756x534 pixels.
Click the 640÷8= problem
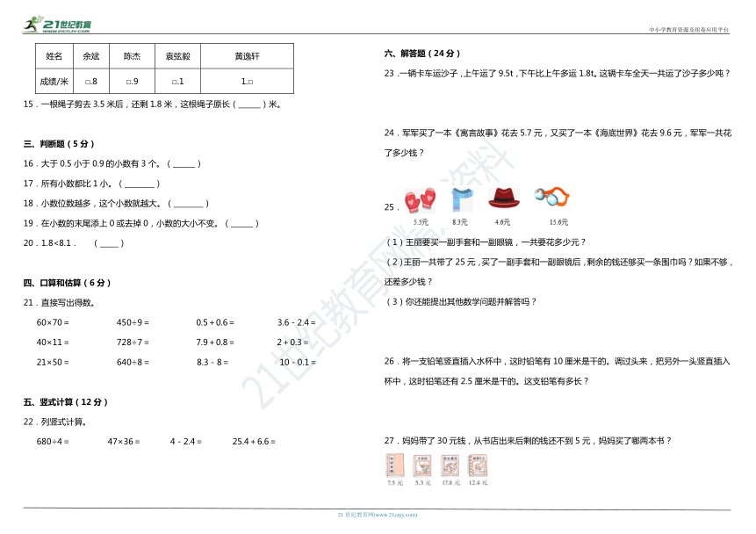coord(133,362)
